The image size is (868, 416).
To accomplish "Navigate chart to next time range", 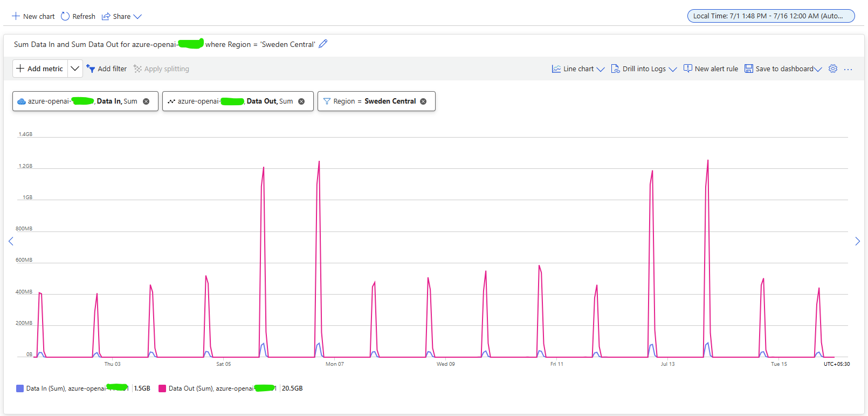I will pyautogui.click(x=857, y=241).
